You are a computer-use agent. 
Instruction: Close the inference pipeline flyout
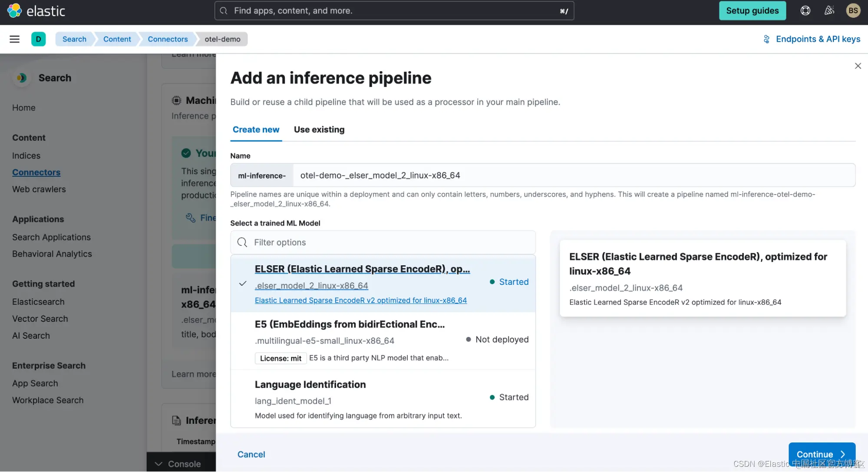(x=858, y=66)
